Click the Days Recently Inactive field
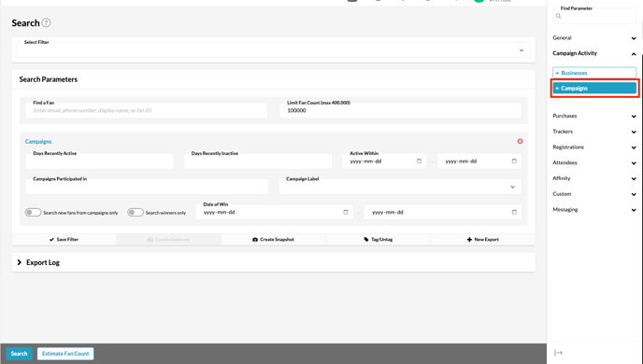The width and height of the screenshot is (643, 364). point(258,161)
